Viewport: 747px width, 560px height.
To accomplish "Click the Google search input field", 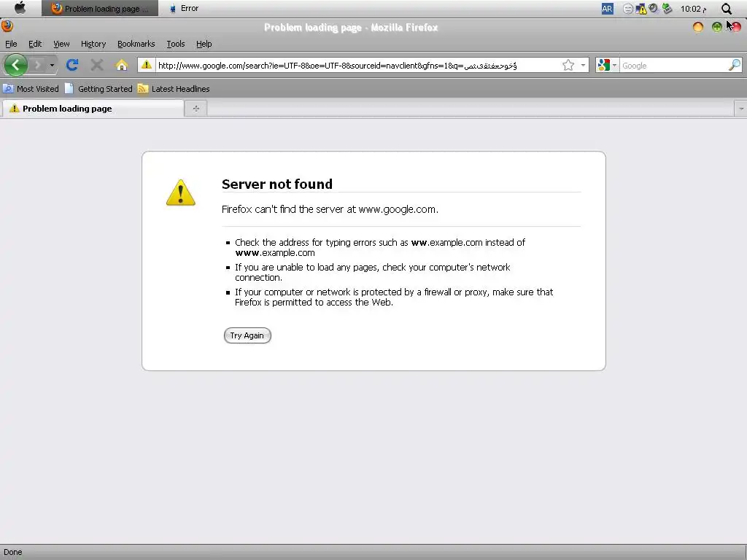I will click(x=673, y=65).
